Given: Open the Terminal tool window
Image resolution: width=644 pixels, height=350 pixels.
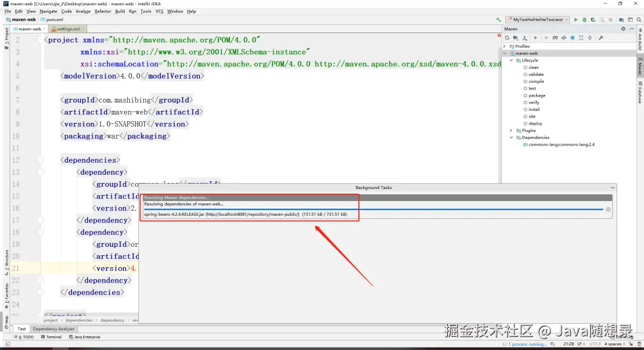Looking at the screenshot, I should [51, 337].
